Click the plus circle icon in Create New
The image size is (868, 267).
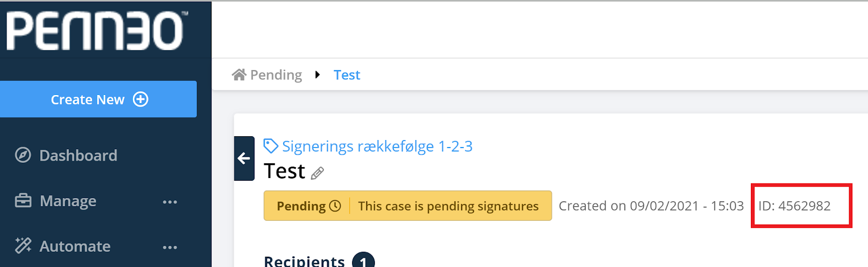tap(141, 99)
